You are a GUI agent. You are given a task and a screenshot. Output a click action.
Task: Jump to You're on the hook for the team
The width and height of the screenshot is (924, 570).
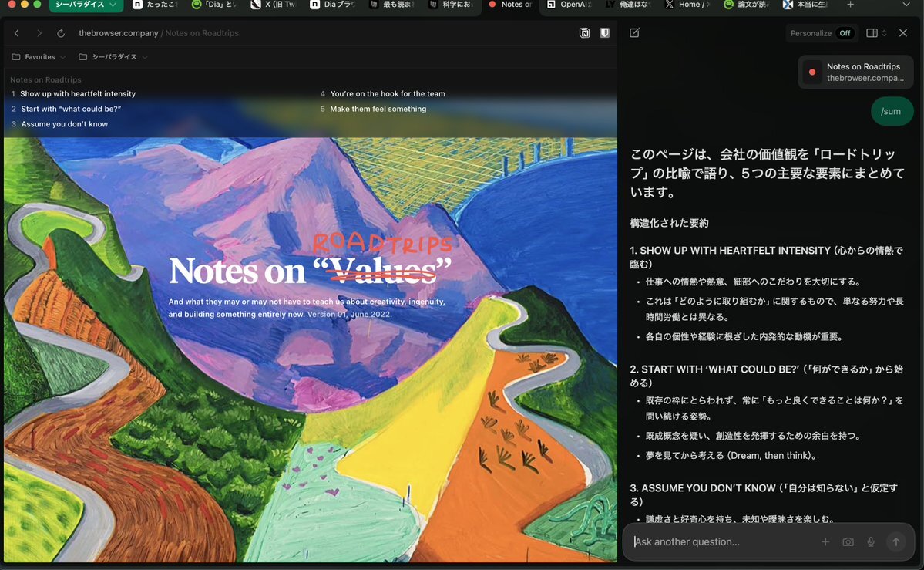click(x=388, y=94)
